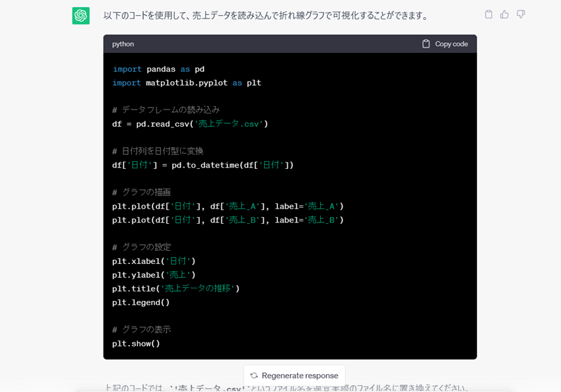Click the plt.show() code line
Viewport: 561px width, 392px height.
pyautogui.click(x=136, y=344)
